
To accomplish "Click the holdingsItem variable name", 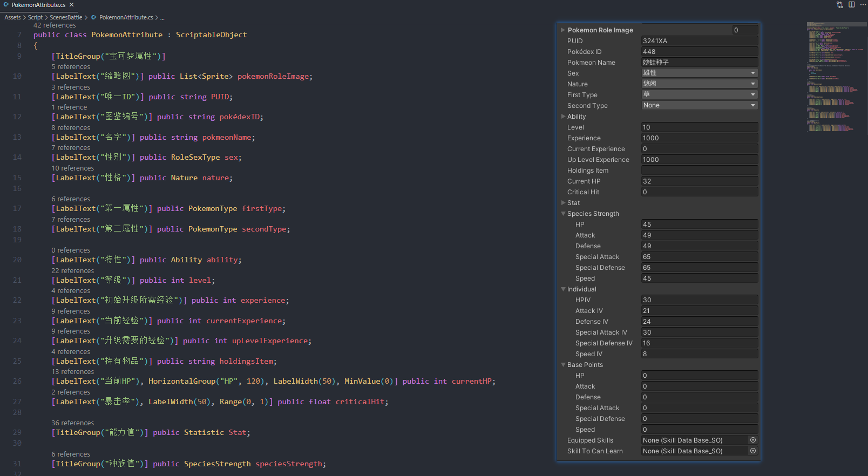I will (246, 361).
